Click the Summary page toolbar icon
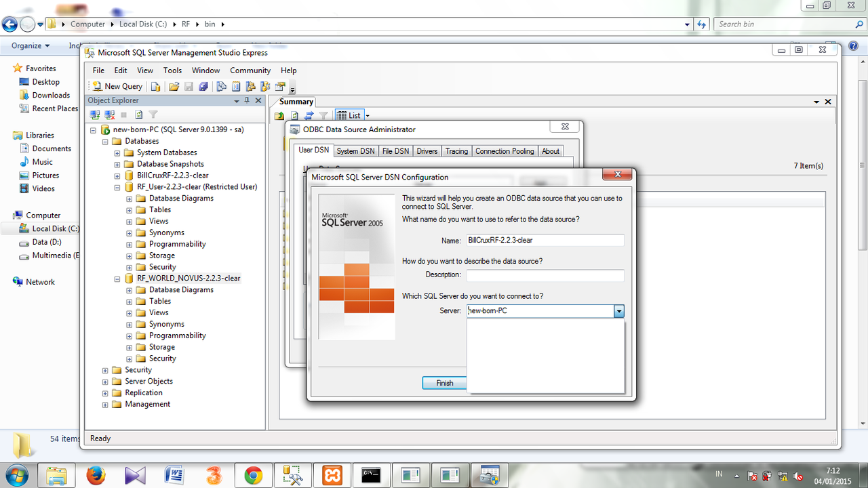This screenshot has height=488, width=868. tap(236, 86)
